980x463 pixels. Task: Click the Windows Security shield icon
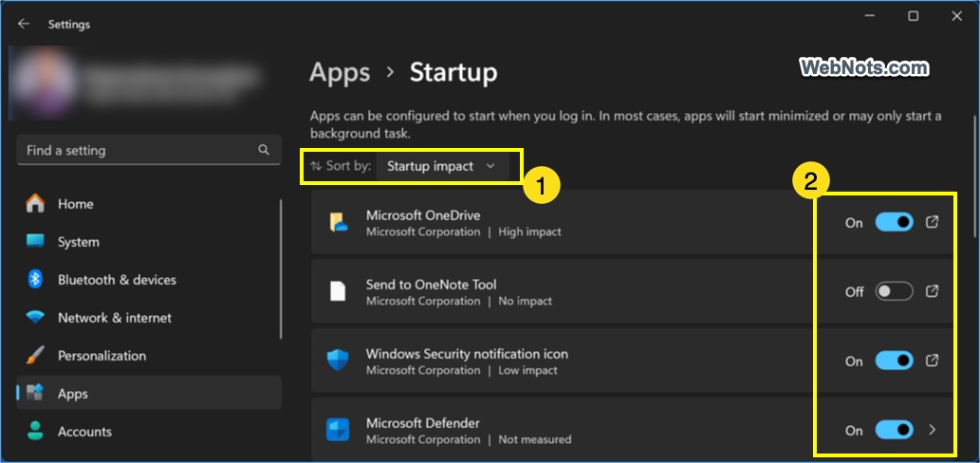click(x=338, y=361)
